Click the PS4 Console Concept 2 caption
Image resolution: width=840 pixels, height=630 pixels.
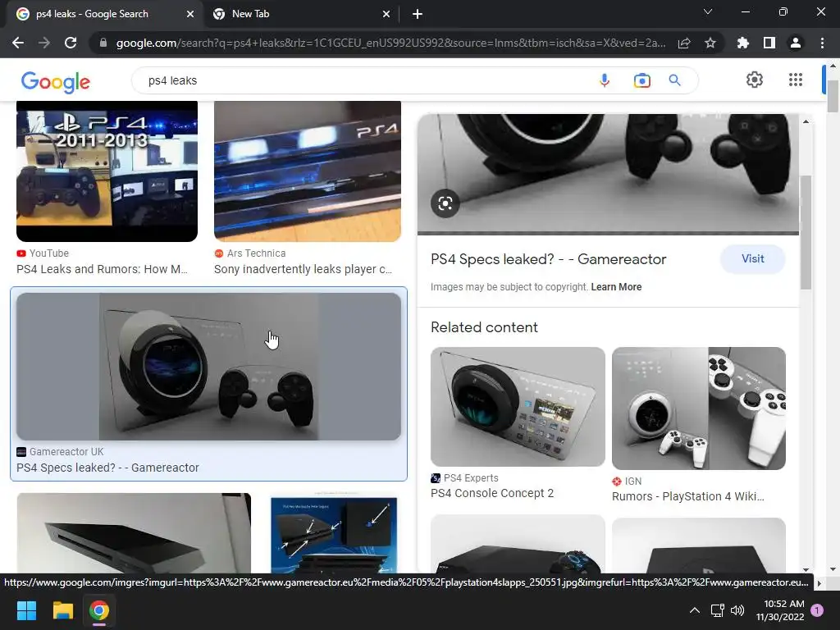(x=492, y=493)
